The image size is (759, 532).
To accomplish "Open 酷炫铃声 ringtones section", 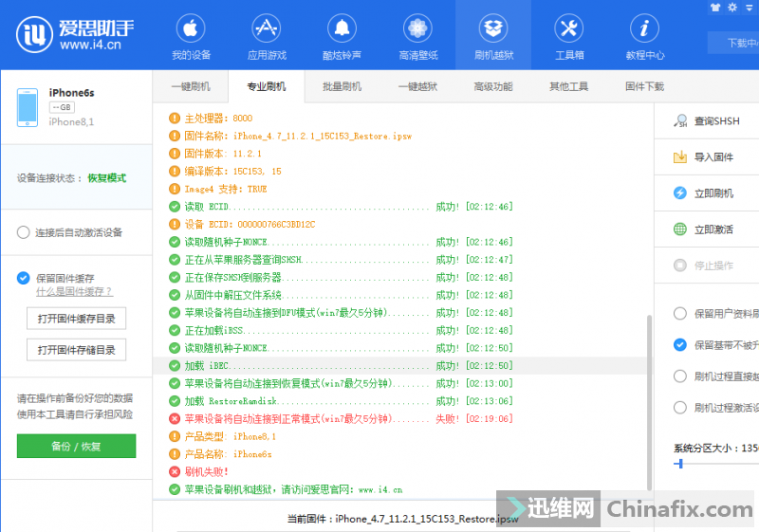I will click(342, 36).
